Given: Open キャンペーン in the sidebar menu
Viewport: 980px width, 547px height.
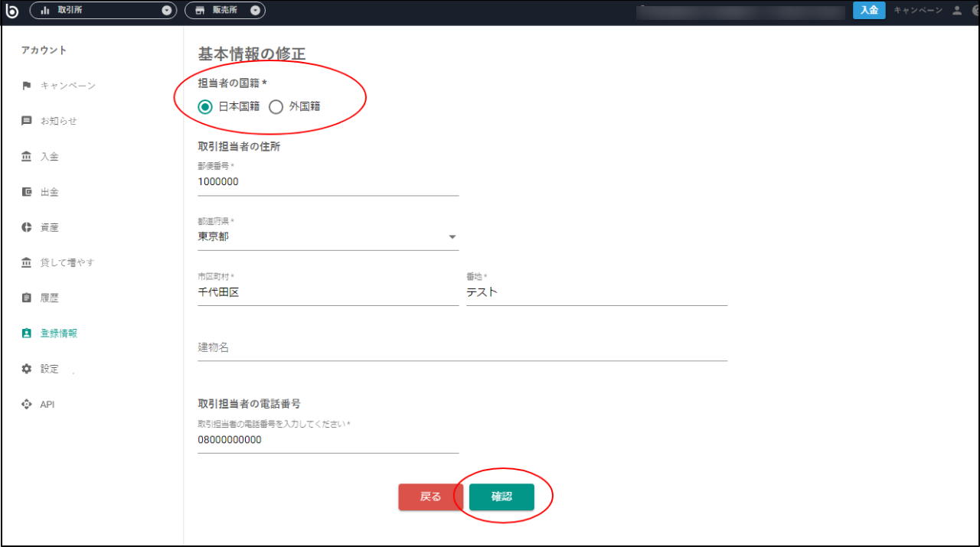Looking at the screenshot, I should pyautogui.click(x=68, y=86).
